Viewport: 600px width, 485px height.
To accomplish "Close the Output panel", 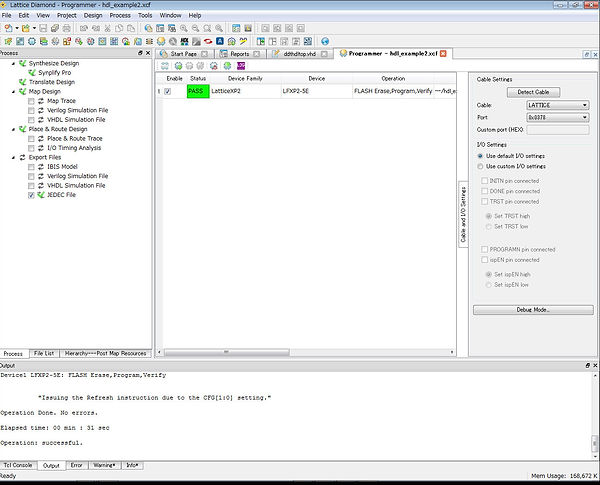I will [x=595, y=366].
